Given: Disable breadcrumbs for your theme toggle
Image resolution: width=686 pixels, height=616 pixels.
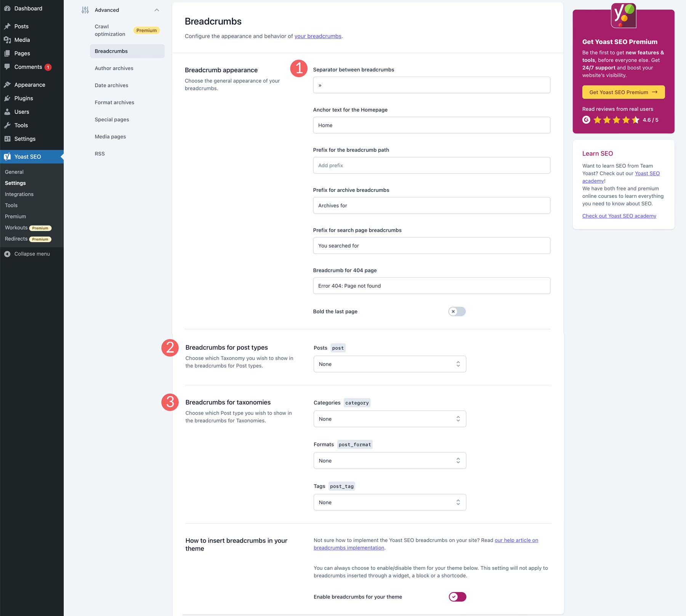Looking at the screenshot, I should [x=457, y=597].
